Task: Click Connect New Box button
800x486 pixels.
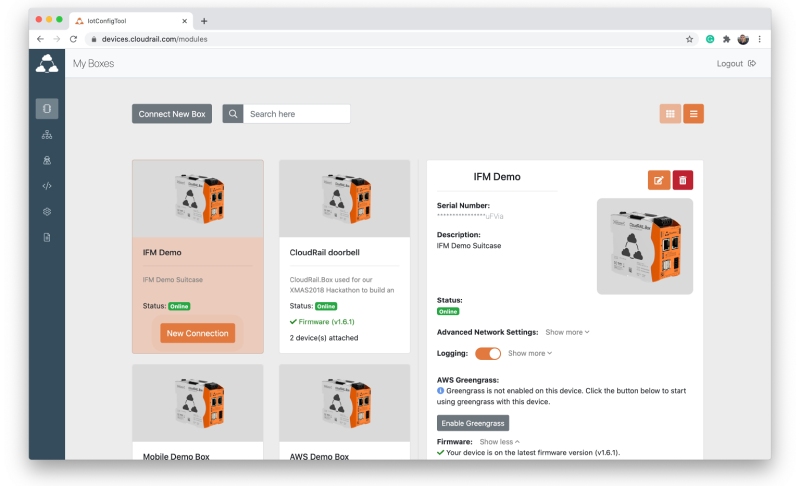Action: click(172, 114)
